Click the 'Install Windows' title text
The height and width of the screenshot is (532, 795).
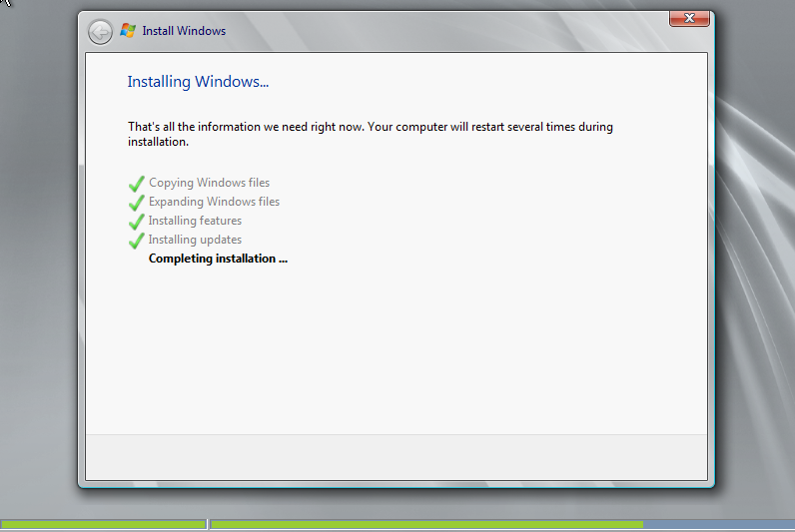[x=184, y=31]
